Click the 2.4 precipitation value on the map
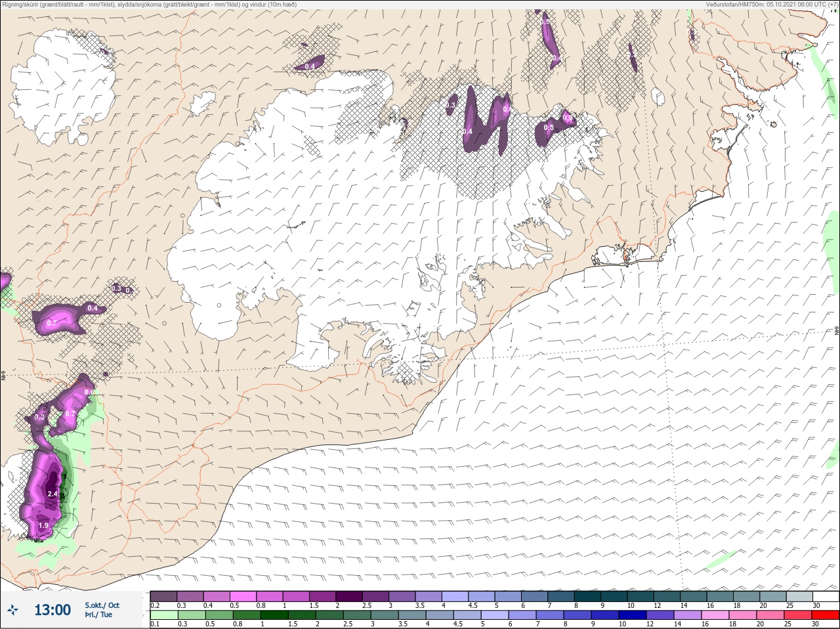The image size is (840, 629). coord(53,494)
